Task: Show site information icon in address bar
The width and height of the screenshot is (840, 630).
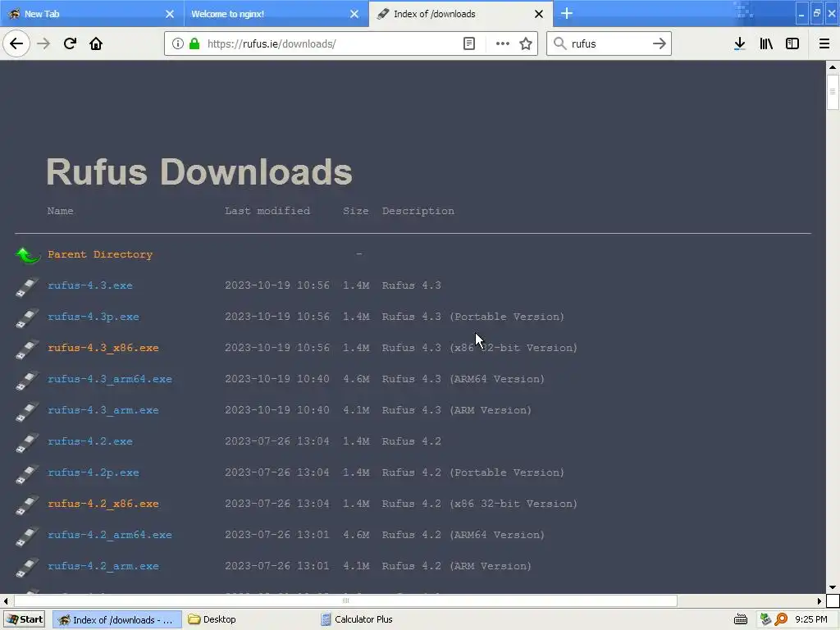Action: point(177,43)
